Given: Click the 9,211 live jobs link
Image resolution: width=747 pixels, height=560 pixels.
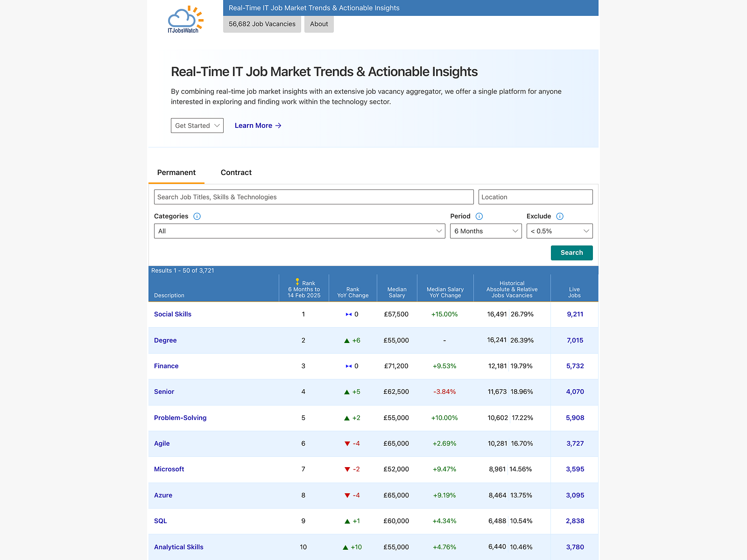Looking at the screenshot, I should click(575, 314).
